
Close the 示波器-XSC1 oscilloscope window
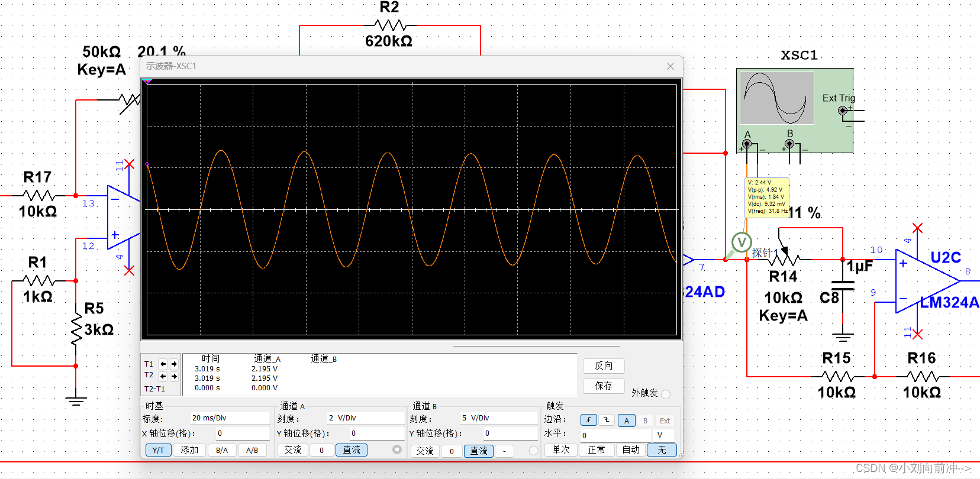pyautogui.click(x=670, y=66)
